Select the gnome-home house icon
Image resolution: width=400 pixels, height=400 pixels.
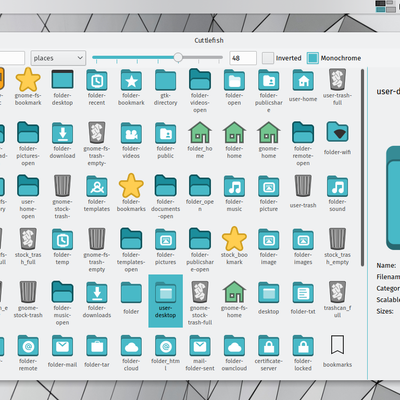click(268, 132)
